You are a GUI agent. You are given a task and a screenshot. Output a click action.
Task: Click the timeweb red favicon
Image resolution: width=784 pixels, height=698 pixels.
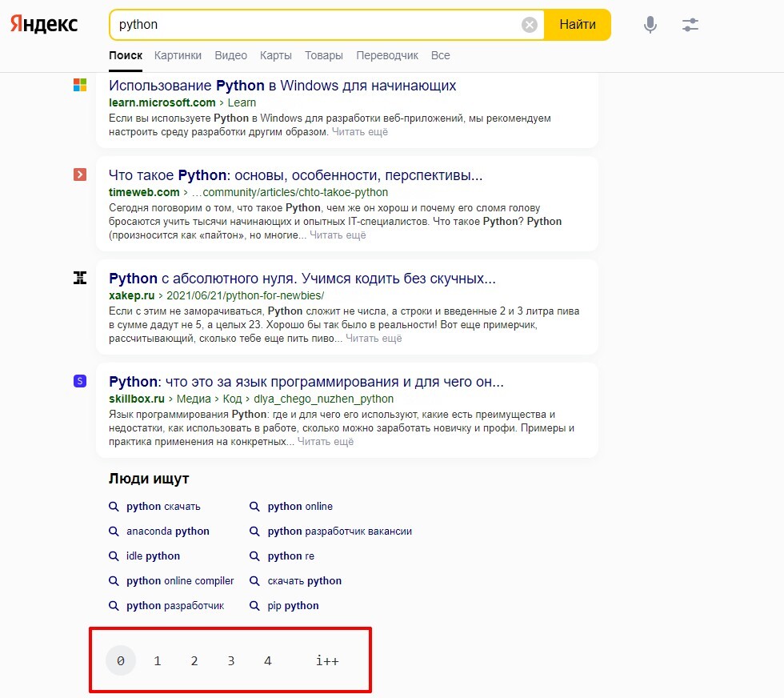coord(80,174)
